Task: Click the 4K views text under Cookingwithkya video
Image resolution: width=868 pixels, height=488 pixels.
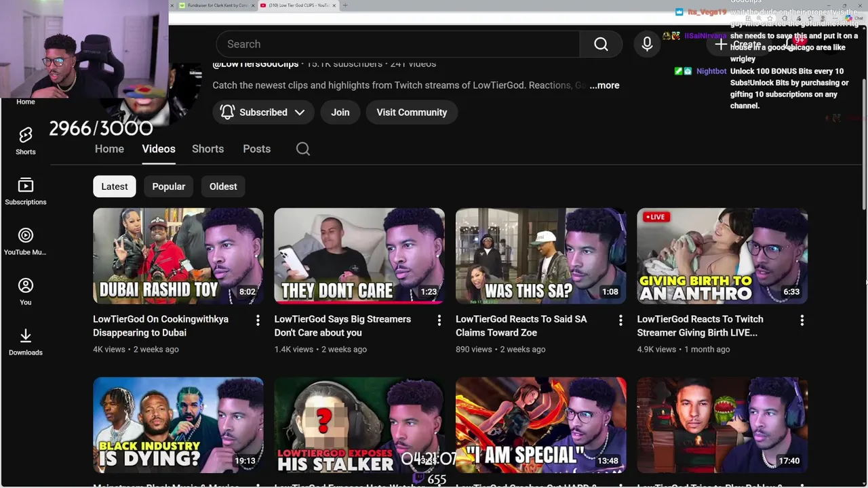Action: pos(109,350)
